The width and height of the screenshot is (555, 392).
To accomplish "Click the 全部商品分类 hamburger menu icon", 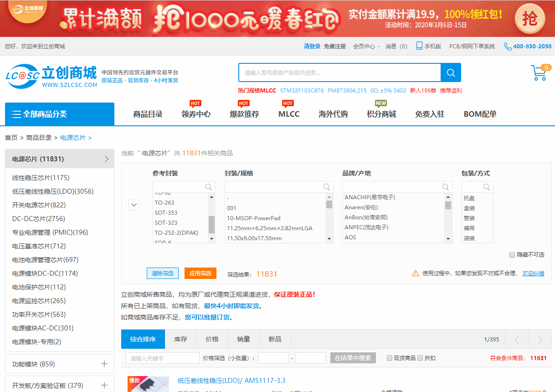I will pyautogui.click(x=16, y=114).
